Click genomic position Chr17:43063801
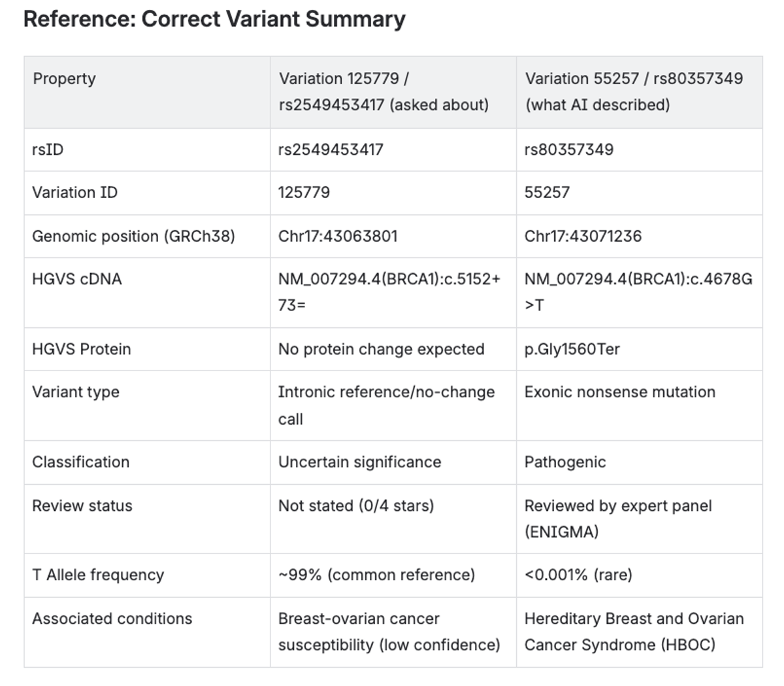Viewport: 784px width, 686px height. (x=338, y=236)
